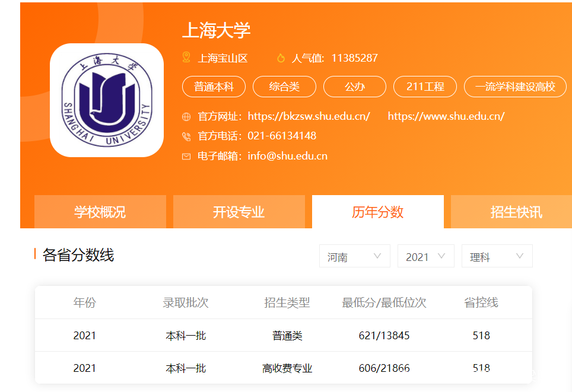
Task: Open the 2021 year dropdown
Action: pyautogui.click(x=425, y=256)
